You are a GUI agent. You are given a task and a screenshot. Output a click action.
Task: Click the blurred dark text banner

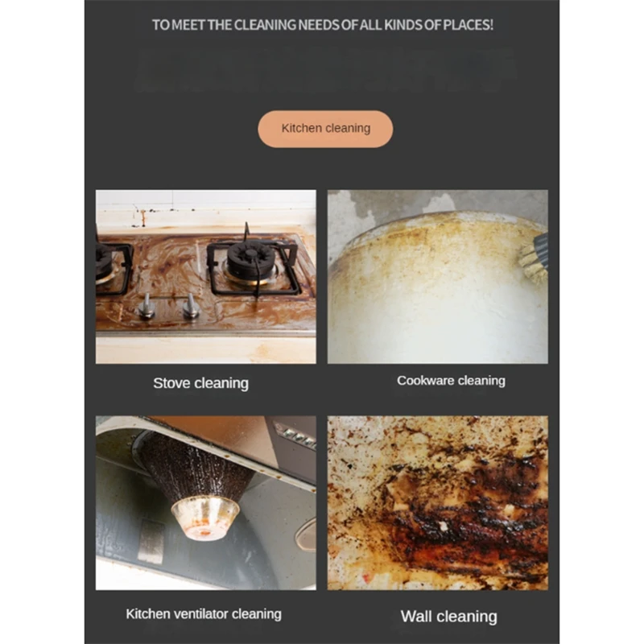point(324,71)
